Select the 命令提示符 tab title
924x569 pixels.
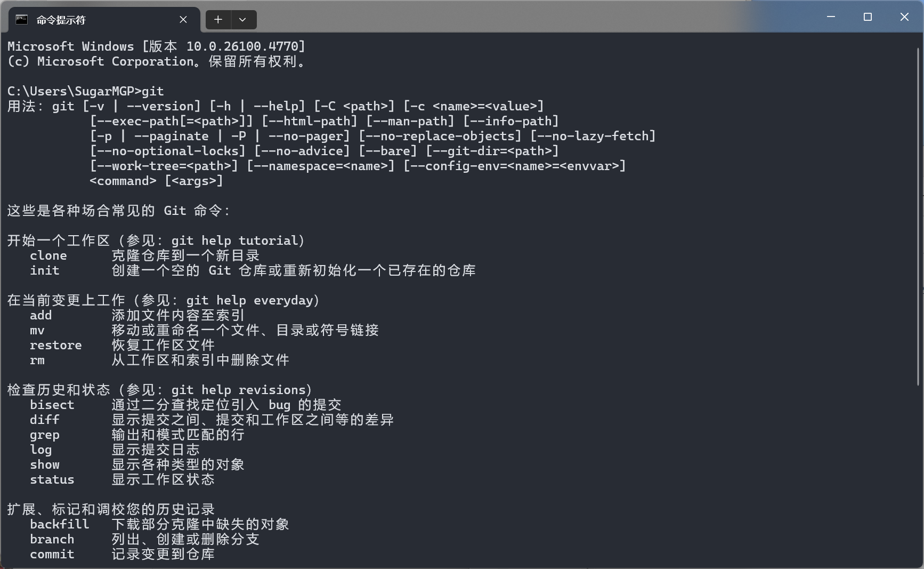tap(61, 20)
